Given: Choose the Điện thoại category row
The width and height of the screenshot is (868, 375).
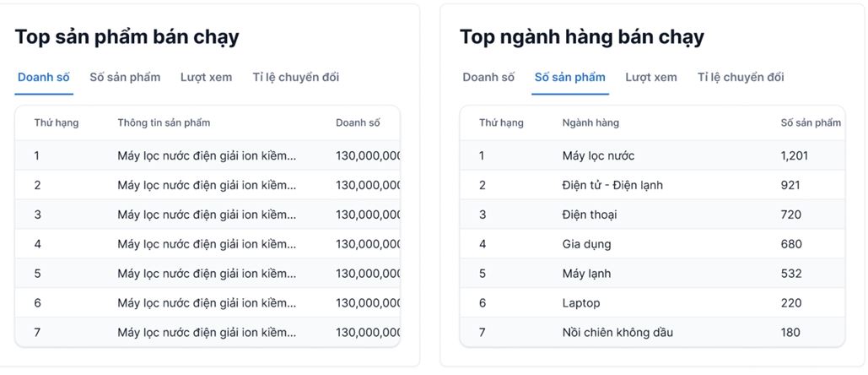Looking at the screenshot, I should [x=590, y=215].
